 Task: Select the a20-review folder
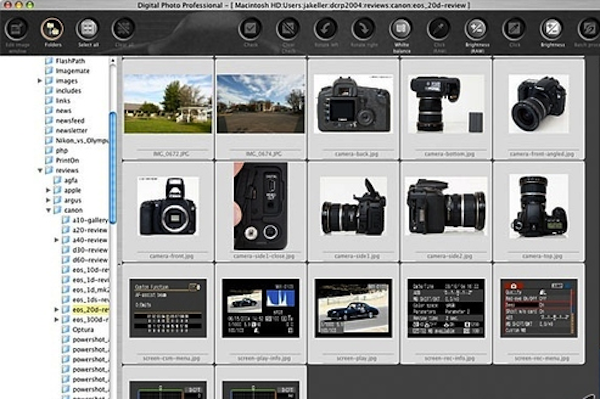(85, 230)
